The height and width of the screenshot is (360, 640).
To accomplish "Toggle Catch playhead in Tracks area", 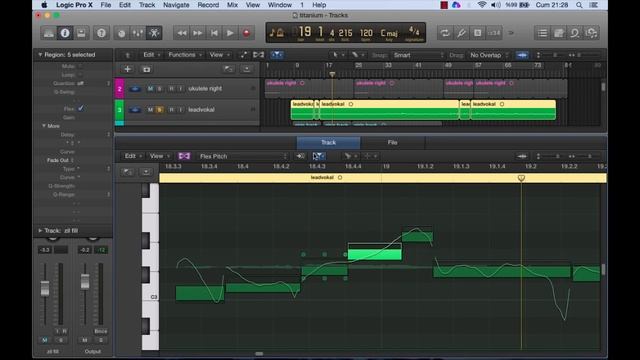I will (x=277, y=55).
